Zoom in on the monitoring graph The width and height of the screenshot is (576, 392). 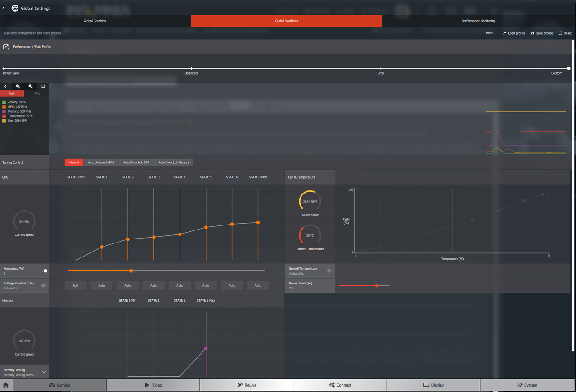pyautogui.click(x=18, y=86)
